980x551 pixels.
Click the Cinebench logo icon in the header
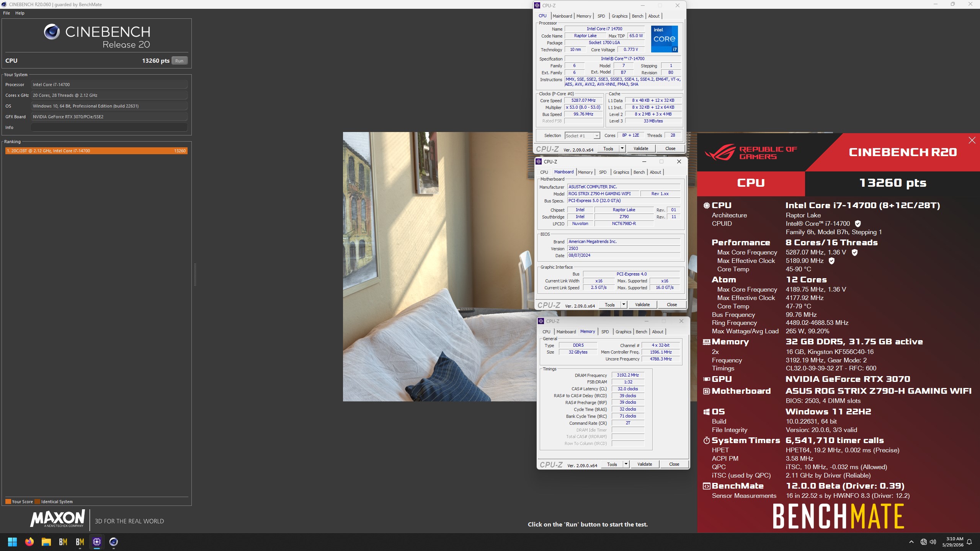coord(52,32)
